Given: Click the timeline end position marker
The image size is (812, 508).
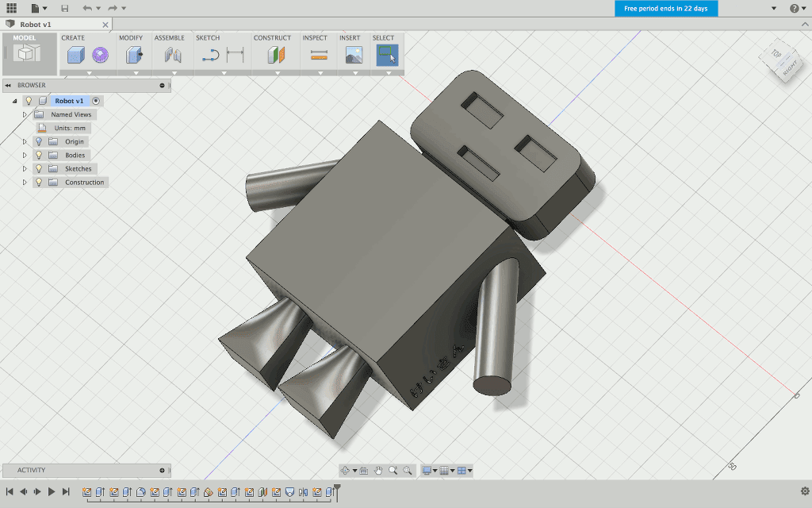Looking at the screenshot, I should tap(337, 488).
